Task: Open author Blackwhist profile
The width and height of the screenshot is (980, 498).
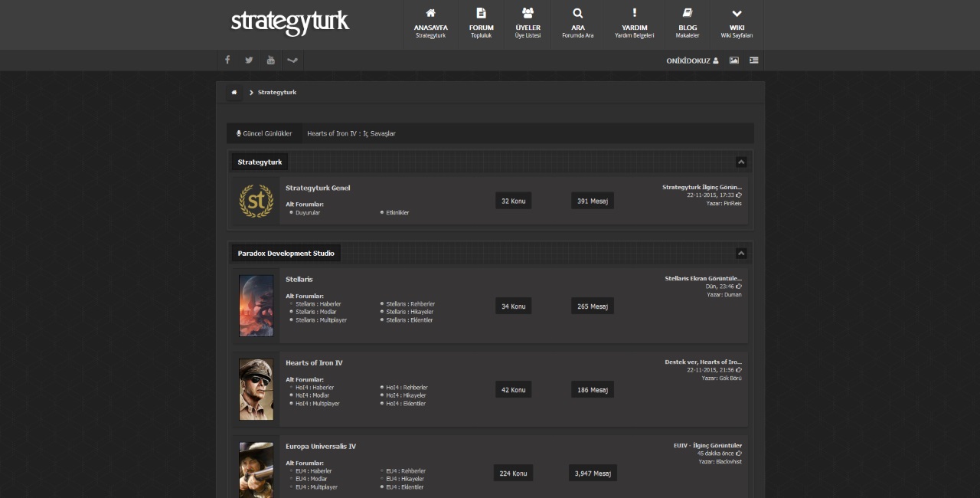Action: (x=729, y=461)
